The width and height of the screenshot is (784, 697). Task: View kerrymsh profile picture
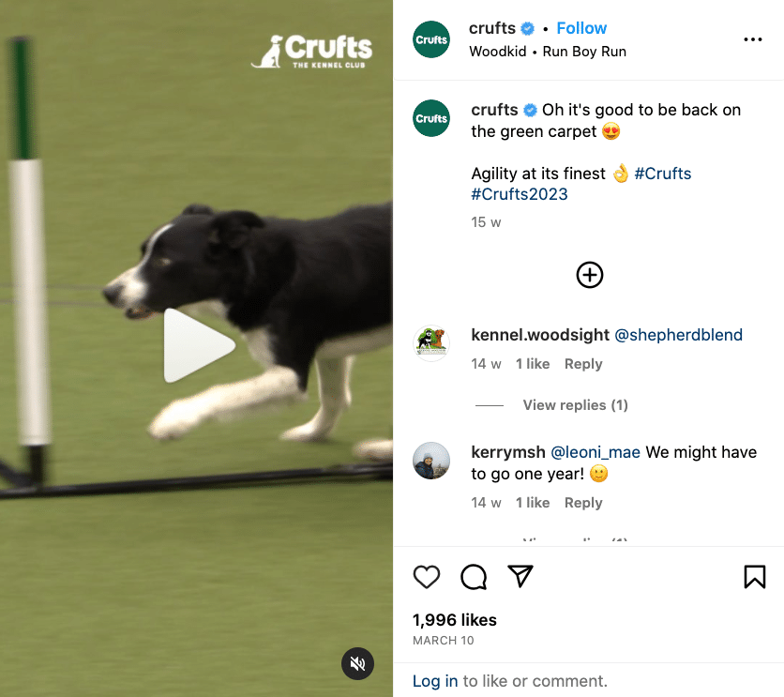(431, 461)
